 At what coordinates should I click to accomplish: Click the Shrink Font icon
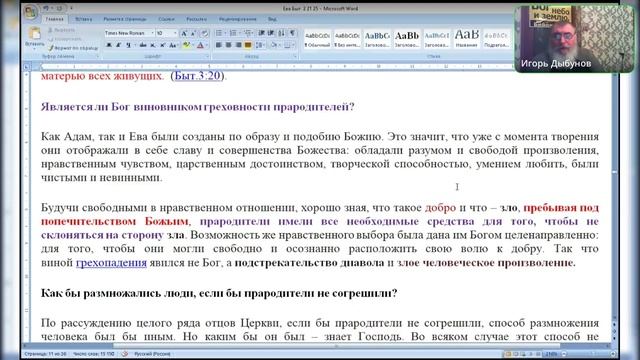193,33
